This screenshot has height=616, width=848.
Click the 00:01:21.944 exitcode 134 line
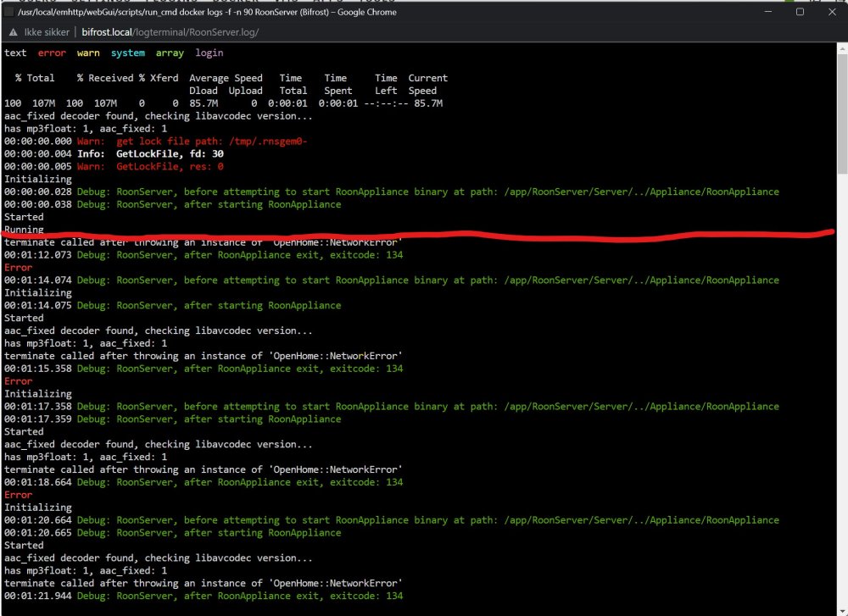204,596
